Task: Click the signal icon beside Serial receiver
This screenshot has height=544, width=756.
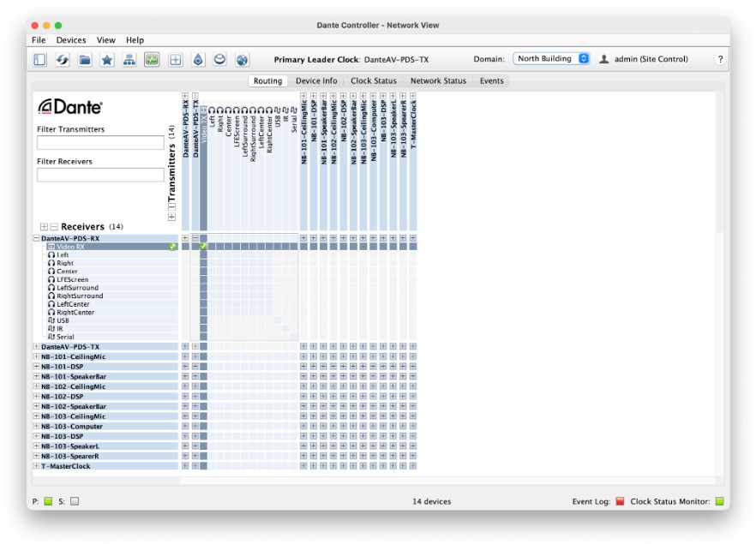Action: point(51,337)
